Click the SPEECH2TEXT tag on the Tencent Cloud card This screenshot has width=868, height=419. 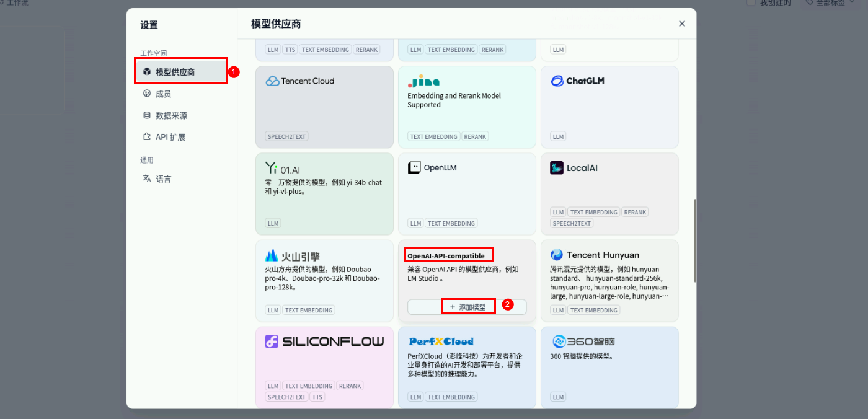point(287,136)
